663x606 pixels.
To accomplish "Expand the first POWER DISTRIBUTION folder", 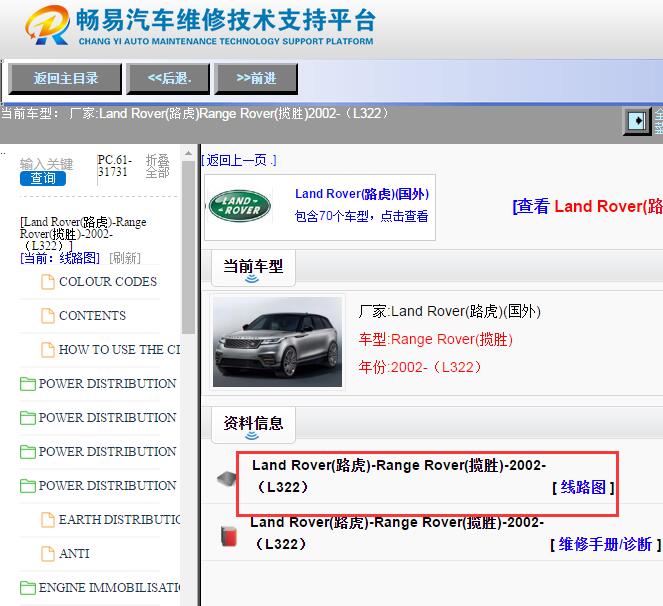I will (x=28, y=384).
